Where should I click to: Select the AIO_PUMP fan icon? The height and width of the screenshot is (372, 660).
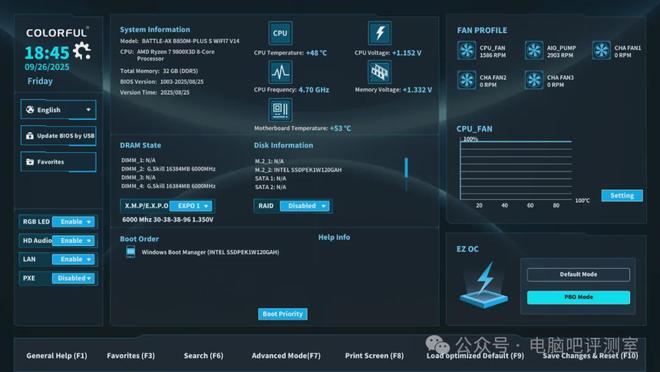tap(534, 50)
